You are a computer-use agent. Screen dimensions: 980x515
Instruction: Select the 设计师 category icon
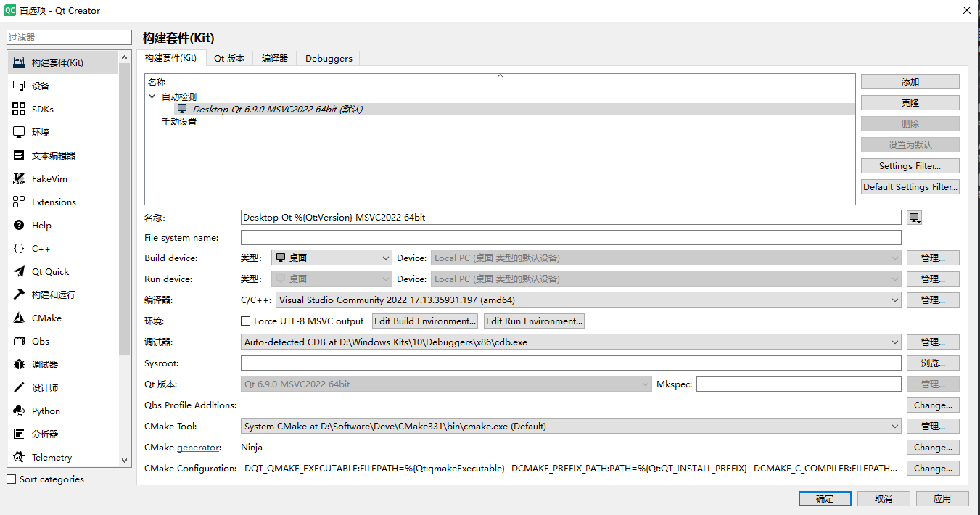[x=19, y=387]
